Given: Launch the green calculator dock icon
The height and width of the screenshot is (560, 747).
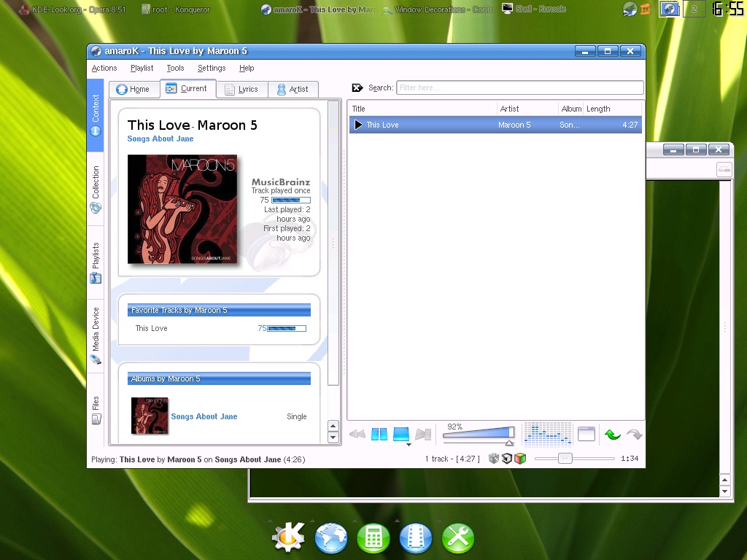Looking at the screenshot, I should (373, 538).
